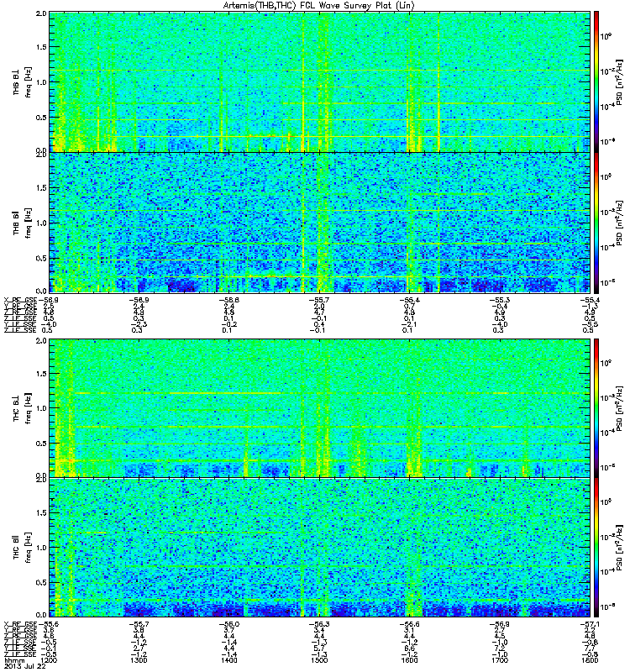This screenshot has height=672, width=630.
Task: Click the THC position value '-55.6'
Action: pyautogui.click(x=48, y=624)
